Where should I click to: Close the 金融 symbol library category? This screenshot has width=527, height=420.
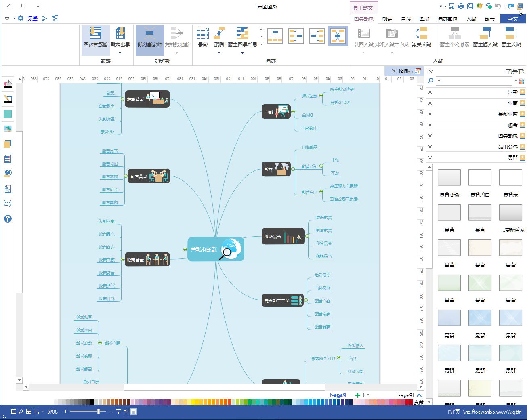click(430, 125)
